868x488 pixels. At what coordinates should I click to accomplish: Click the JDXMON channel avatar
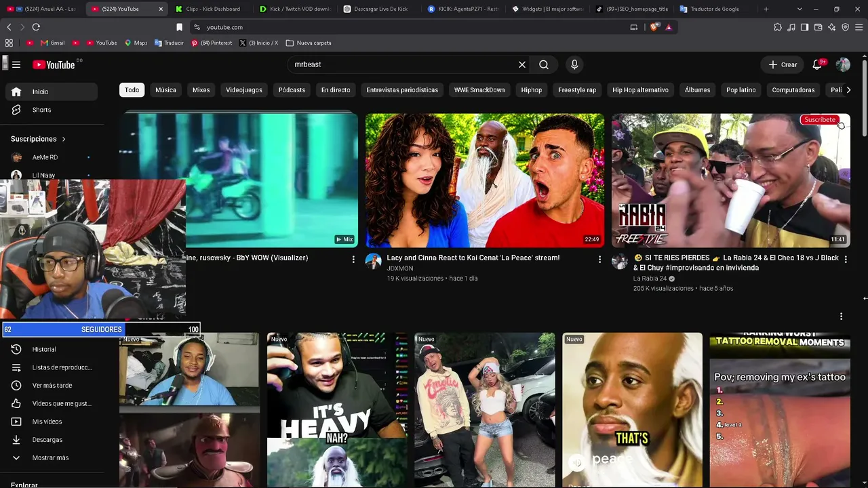(x=374, y=261)
